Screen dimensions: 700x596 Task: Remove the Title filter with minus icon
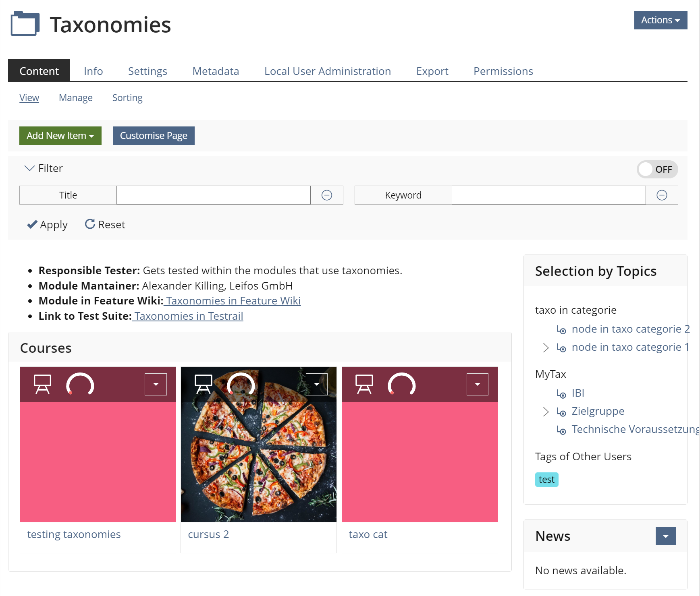pos(327,195)
